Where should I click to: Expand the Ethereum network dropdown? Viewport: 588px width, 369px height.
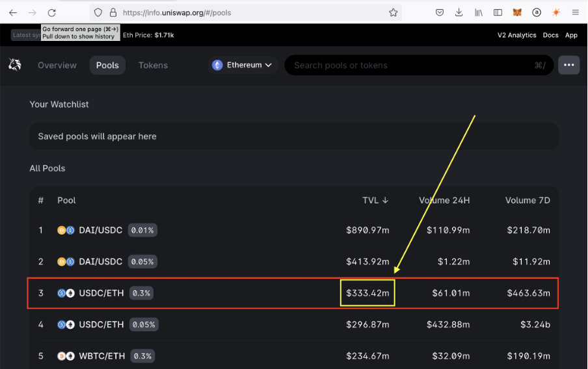click(x=242, y=65)
